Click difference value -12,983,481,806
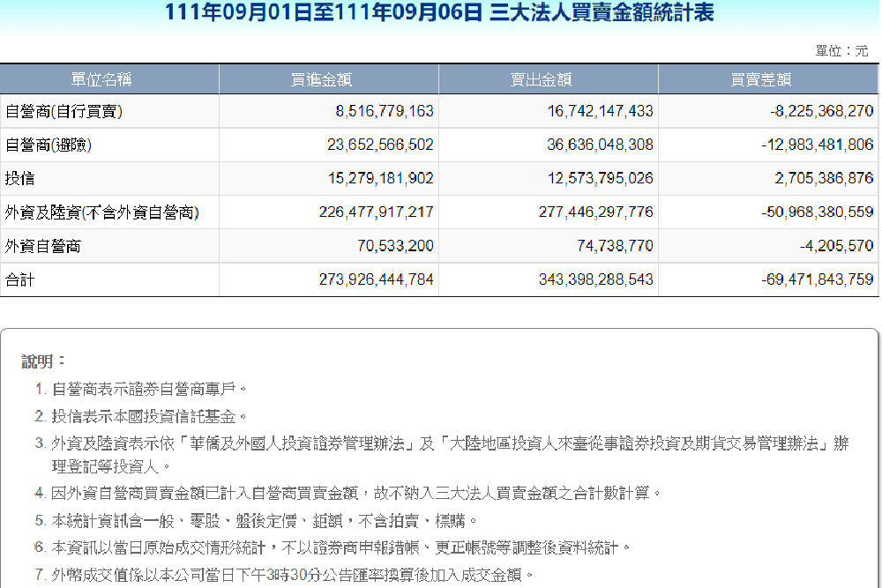The image size is (882, 588). pos(818,145)
